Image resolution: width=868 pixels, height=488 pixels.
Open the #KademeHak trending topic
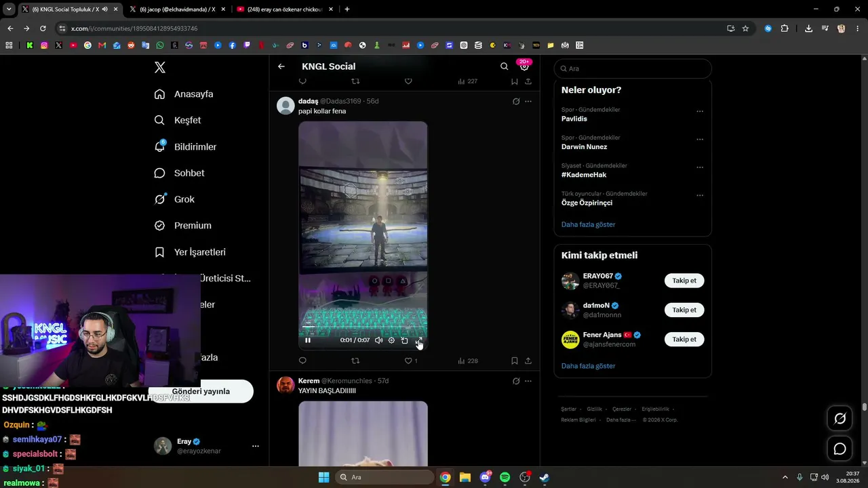(x=584, y=175)
